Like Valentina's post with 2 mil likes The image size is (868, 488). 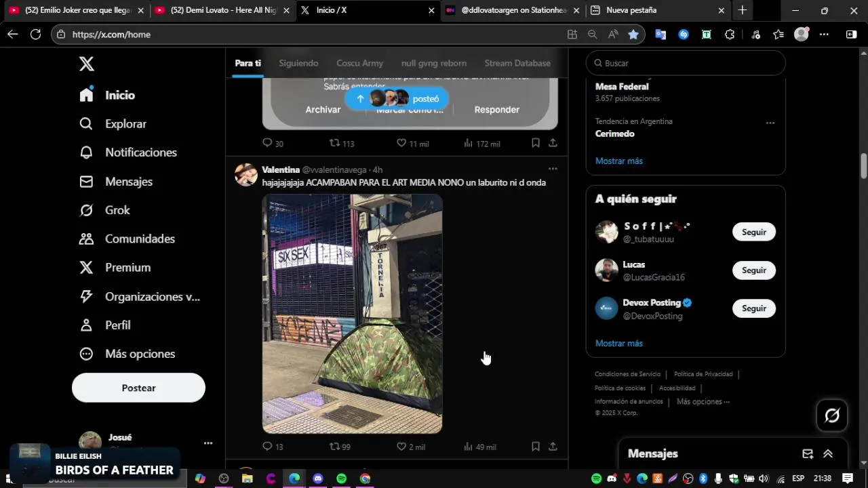(x=411, y=447)
